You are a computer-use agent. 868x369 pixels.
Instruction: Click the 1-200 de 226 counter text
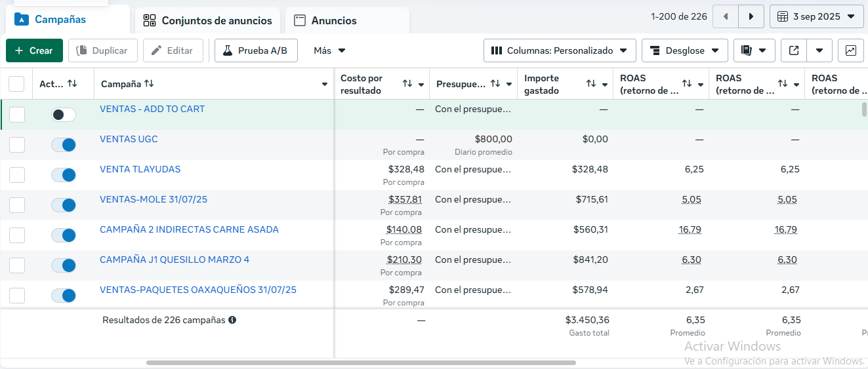click(x=679, y=16)
